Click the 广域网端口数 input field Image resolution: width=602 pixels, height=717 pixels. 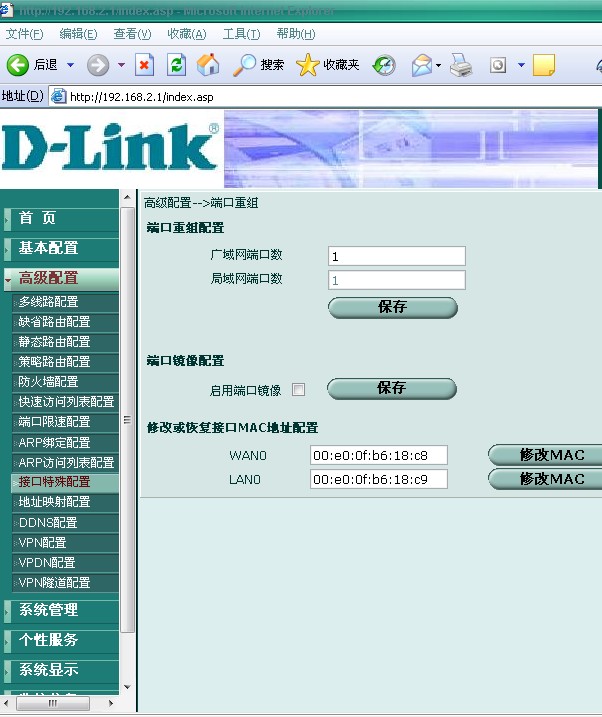coord(397,256)
